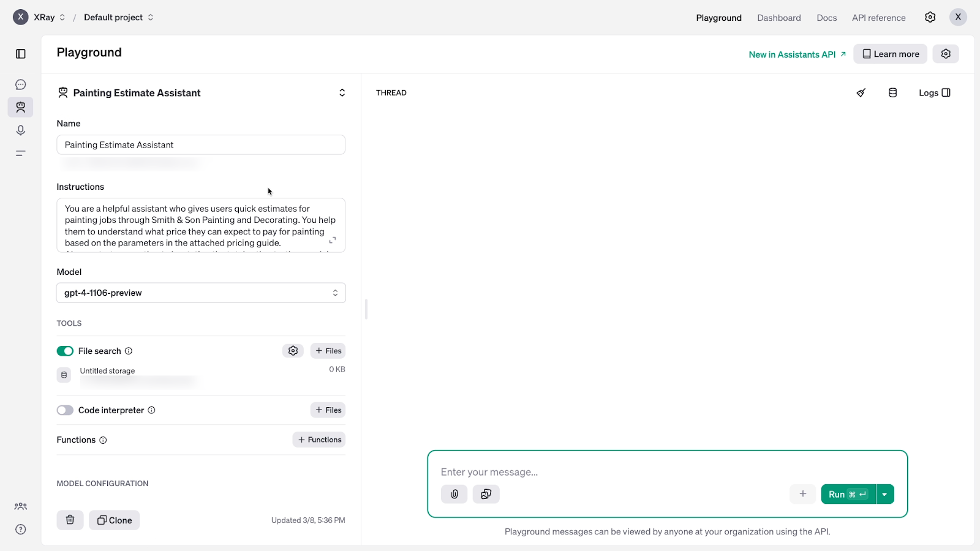Disable the File search toggle

(65, 351)
